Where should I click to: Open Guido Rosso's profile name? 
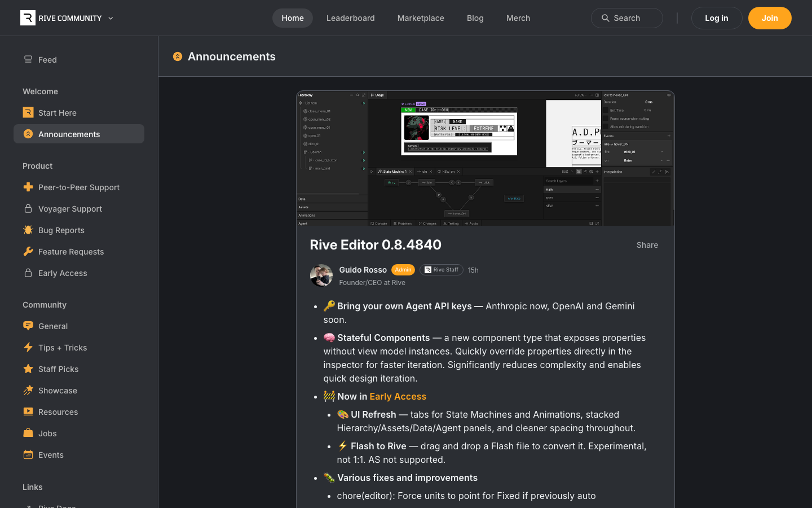click(x=363, y=270)
